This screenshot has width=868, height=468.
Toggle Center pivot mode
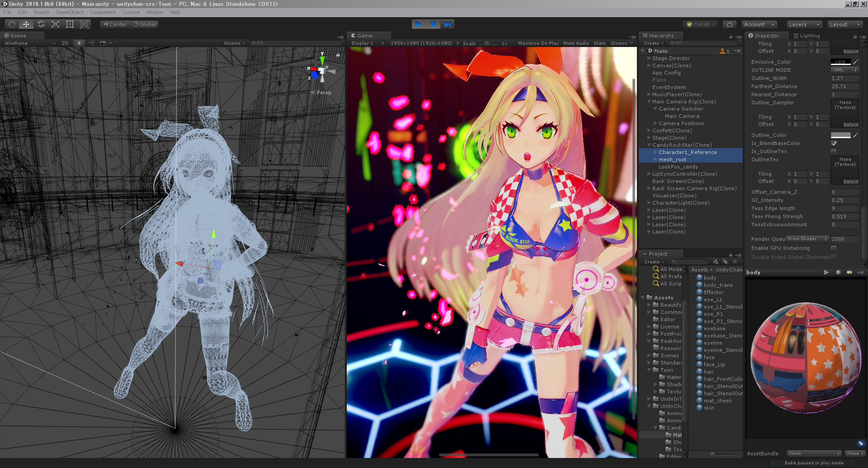coord(115,24)
